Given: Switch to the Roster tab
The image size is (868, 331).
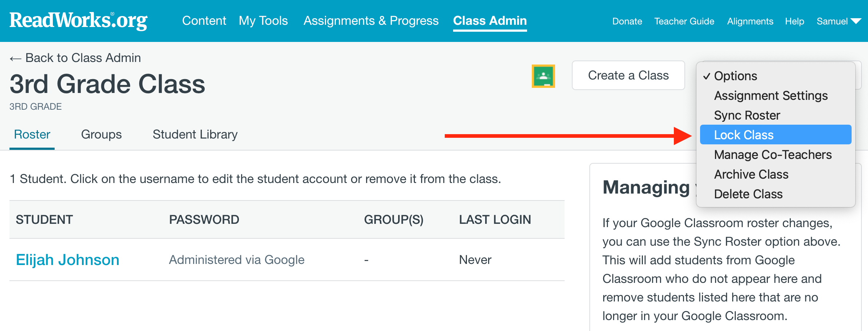Looking at the screenshot, I should (x=32, y=135).
